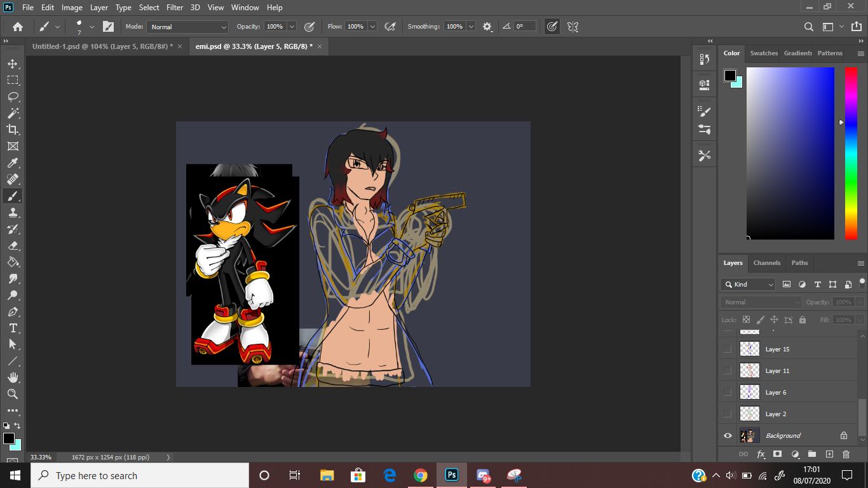Viewport: 868px width, 488px height.
Task: Create new fill or adjustment layer
Action: click(795, 454)
